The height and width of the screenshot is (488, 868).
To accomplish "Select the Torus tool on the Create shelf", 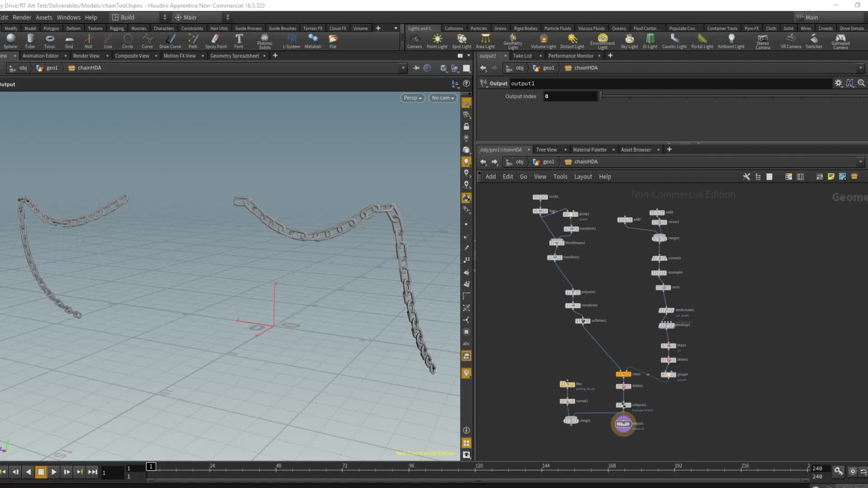I will (49, 41).
